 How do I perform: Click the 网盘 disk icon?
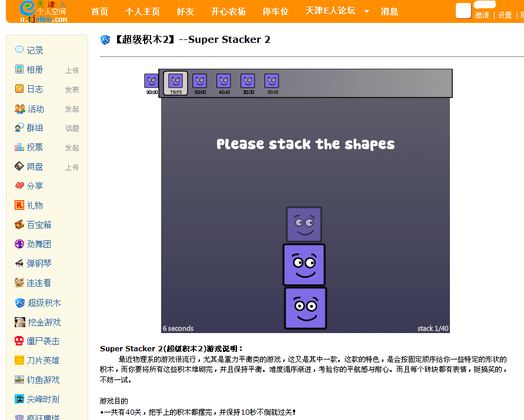19,166
